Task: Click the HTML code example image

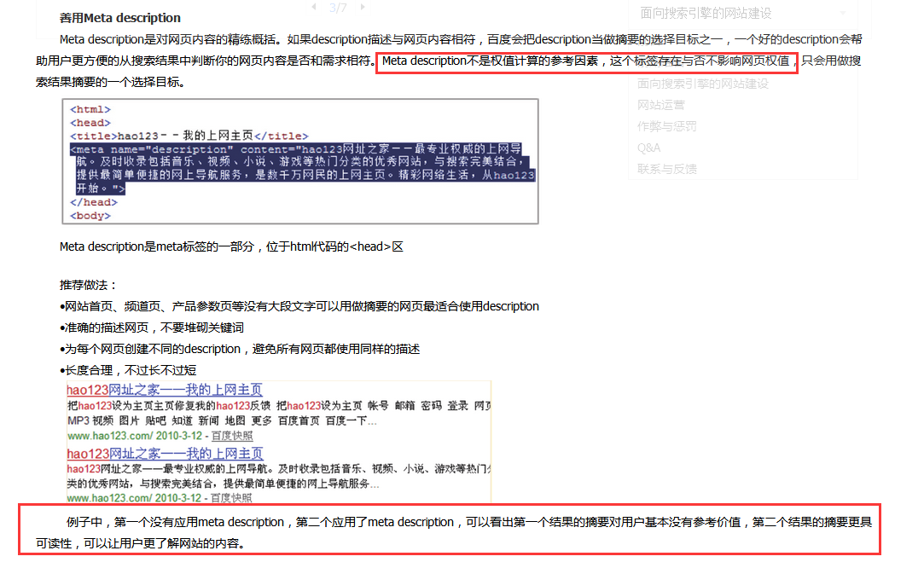Action: 300,161
